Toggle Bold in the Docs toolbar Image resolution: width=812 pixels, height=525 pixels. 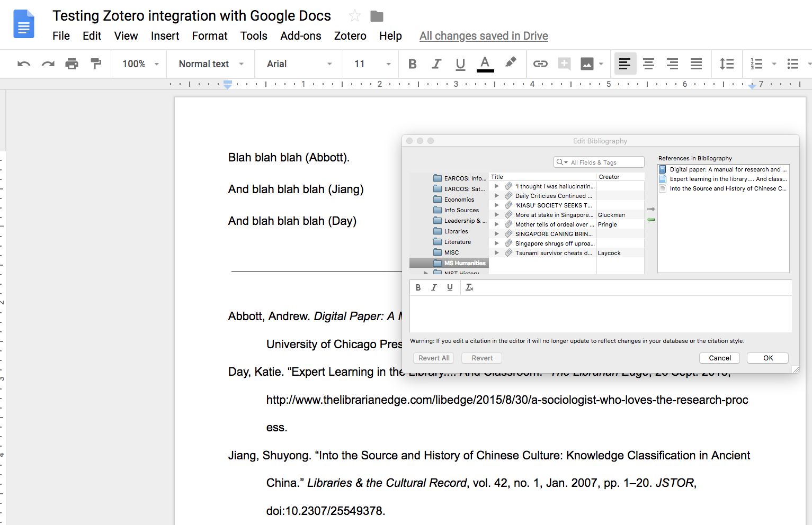pyautogui.click(x=413, y=64)
